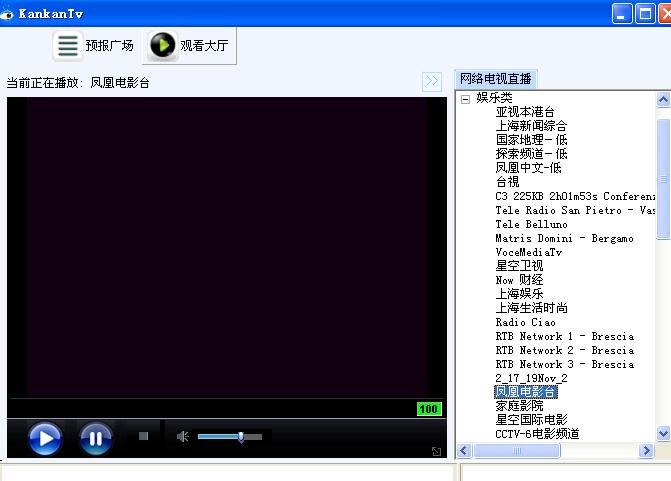671x481 pixels.
Task: Select the 2_17_19Nov_2 entry
Action: (x=531, y=378)
